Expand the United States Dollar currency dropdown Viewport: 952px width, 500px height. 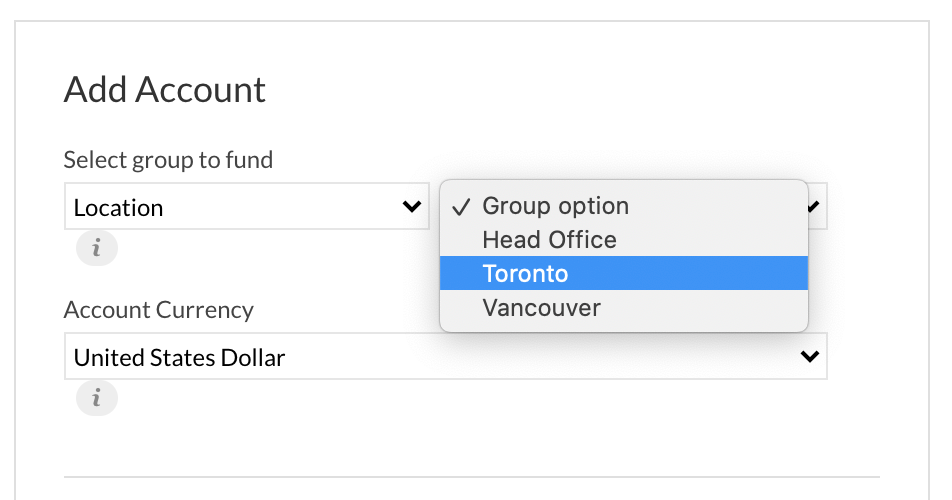point(446,356)
